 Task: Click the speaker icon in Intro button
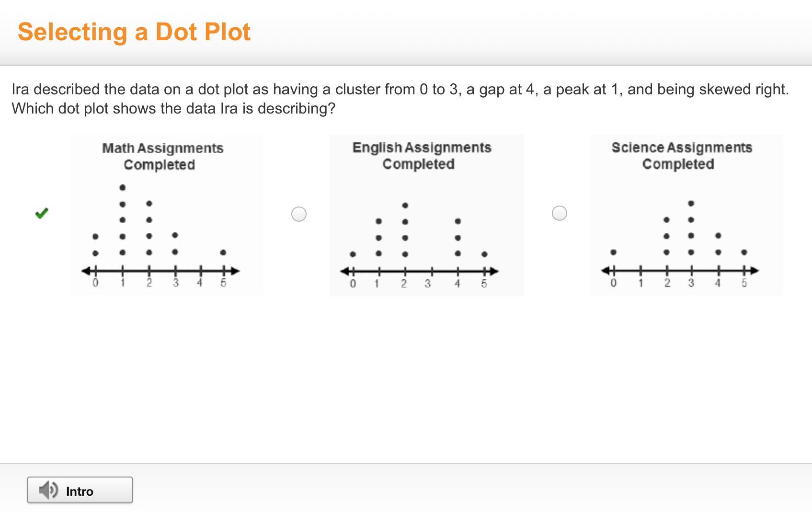(x=48, y=490)
